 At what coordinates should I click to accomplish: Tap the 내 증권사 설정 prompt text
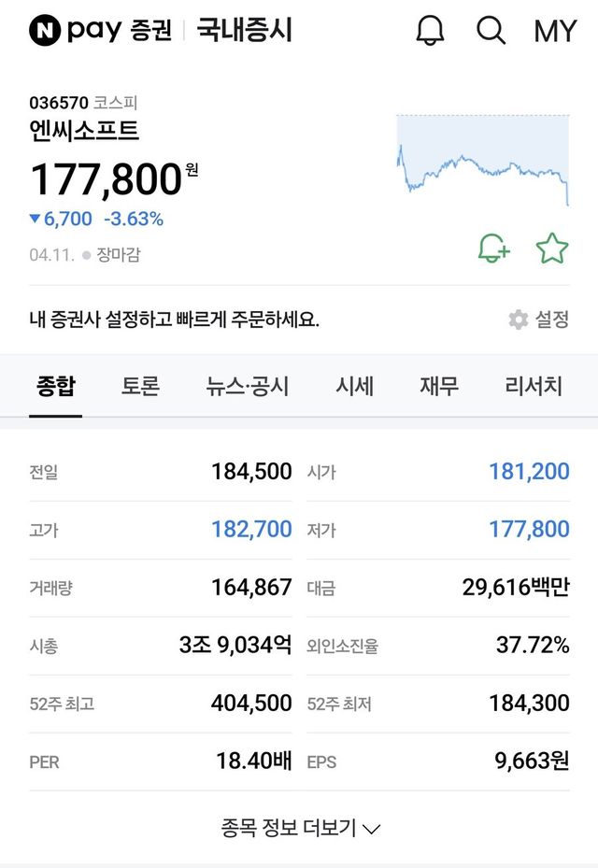click(x=175, y=320)
